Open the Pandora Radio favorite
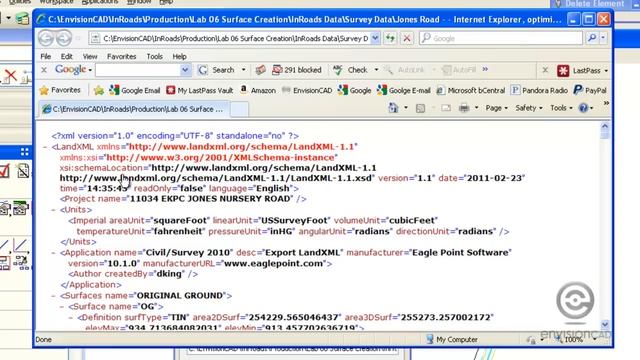The width and height of the screenshot is (640, 360). click(539, 90)
